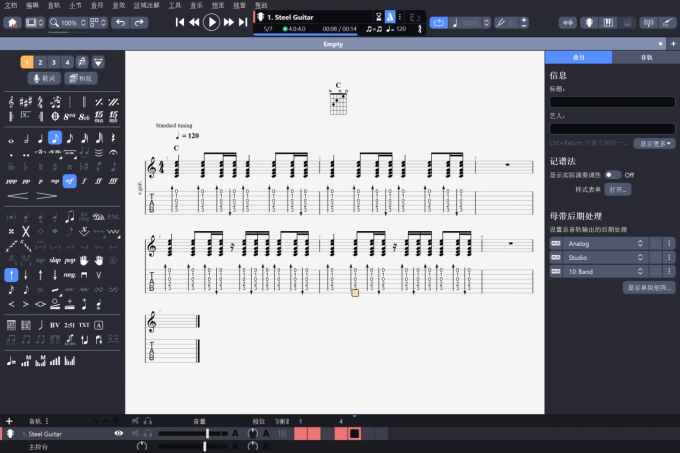
Task: Click the home icon in toolbar
Action: [x=12, y=22]
